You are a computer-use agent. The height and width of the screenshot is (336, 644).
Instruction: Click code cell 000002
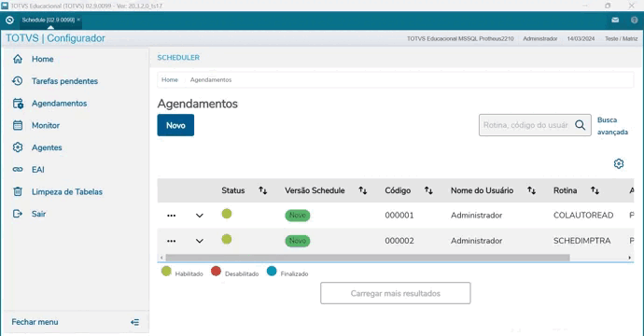pyautogui.click(x=399, y=241)
